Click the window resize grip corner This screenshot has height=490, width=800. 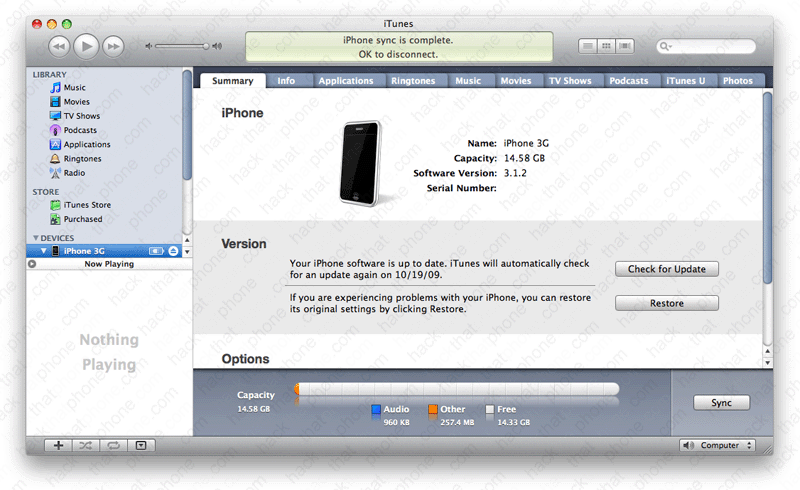point(767,449)
